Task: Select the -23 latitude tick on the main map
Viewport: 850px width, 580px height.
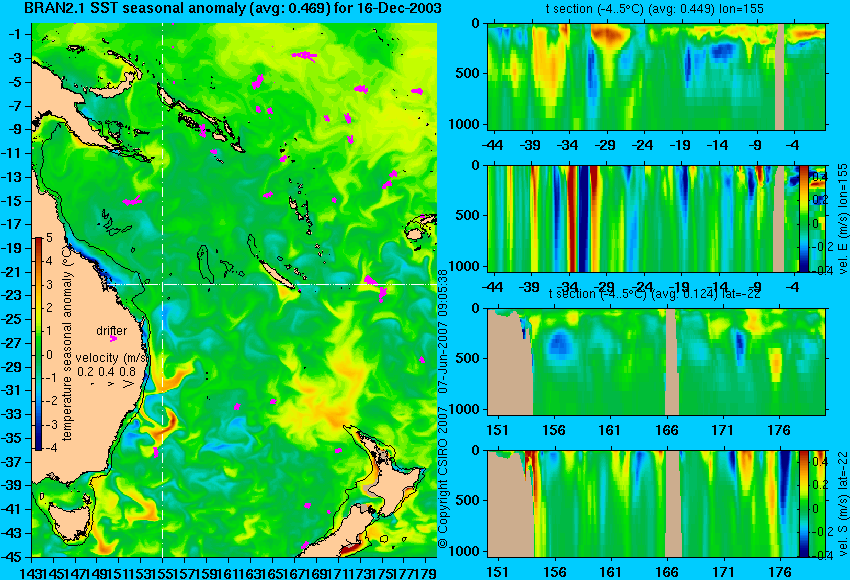Action: pos(14,296)
